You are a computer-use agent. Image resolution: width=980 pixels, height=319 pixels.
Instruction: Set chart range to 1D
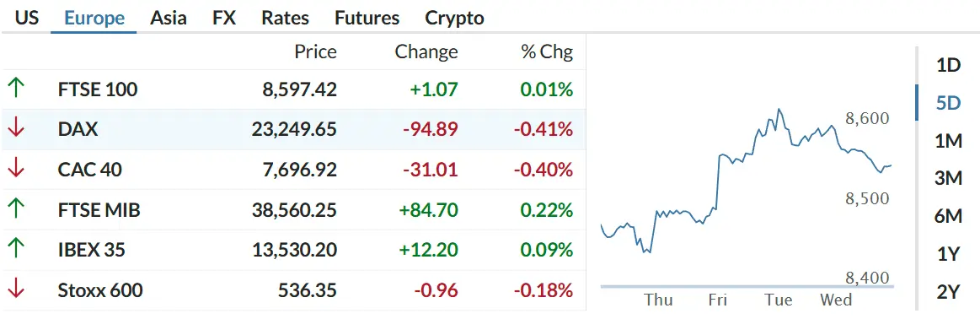click(948, 65)
